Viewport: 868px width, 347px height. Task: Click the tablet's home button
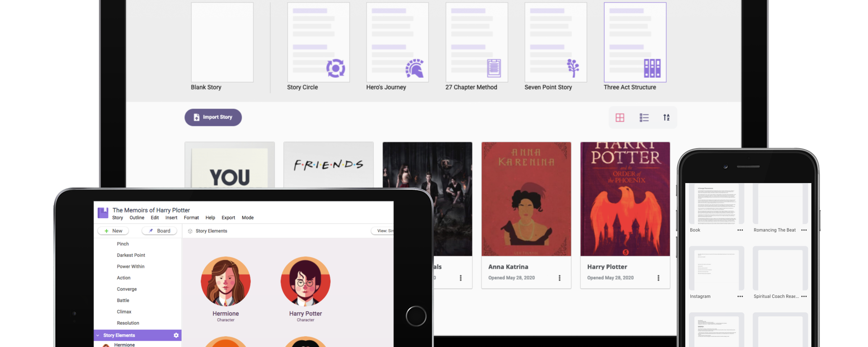(416, 316)
